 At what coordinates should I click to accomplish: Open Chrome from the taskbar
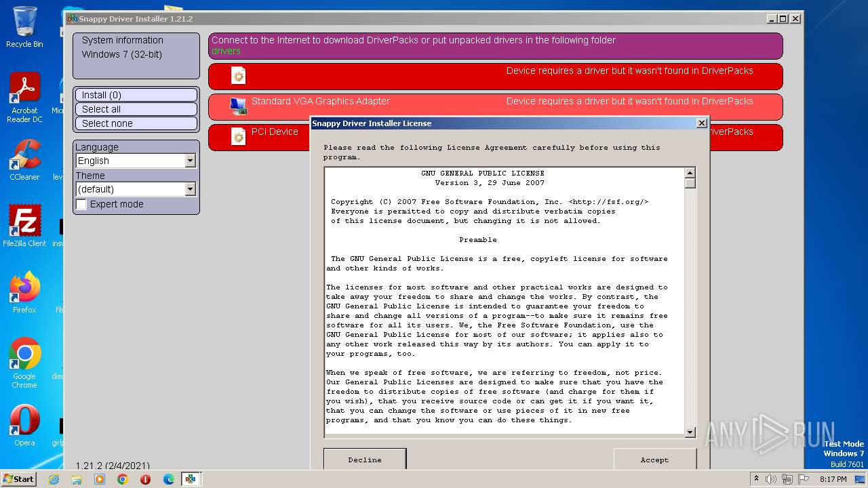[123, 479]
